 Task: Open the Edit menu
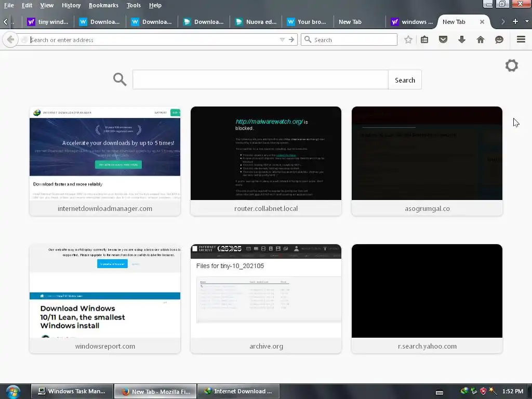[x=27, y=5]
